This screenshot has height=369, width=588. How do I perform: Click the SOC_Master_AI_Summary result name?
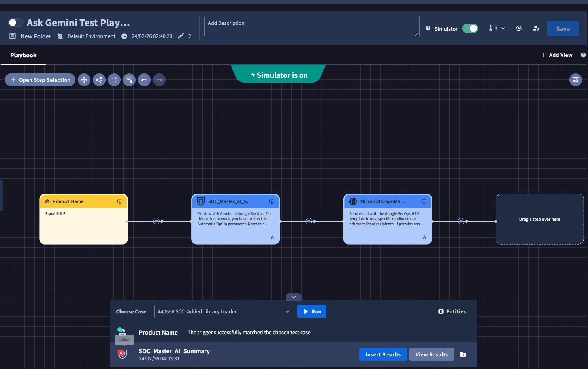174,351
